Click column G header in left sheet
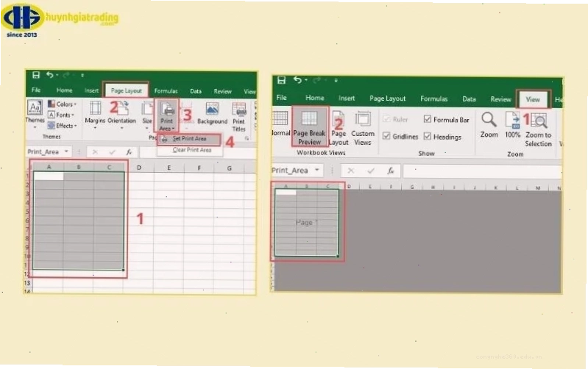588x369 pixels. (229, 168)
